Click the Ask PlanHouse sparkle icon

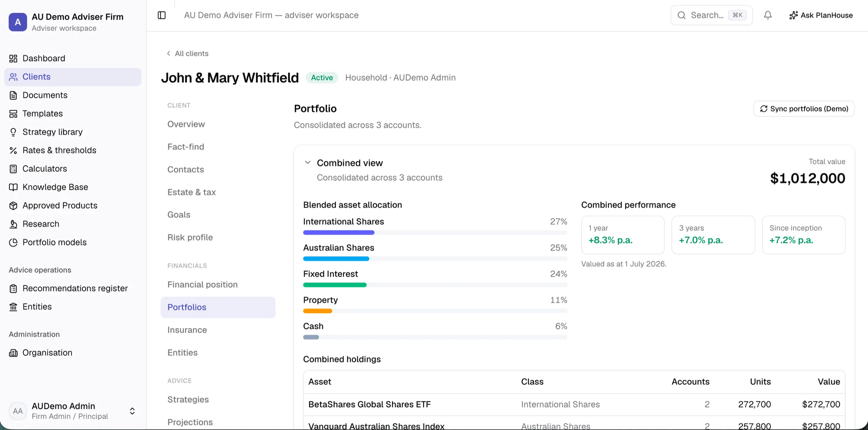pos(793,15)
